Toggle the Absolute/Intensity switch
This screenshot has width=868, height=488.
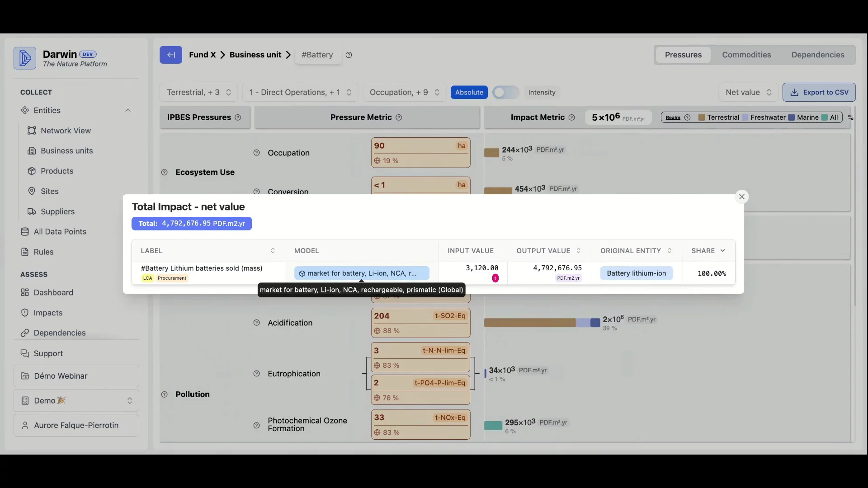pyautogui.click(x=505, y=92)
